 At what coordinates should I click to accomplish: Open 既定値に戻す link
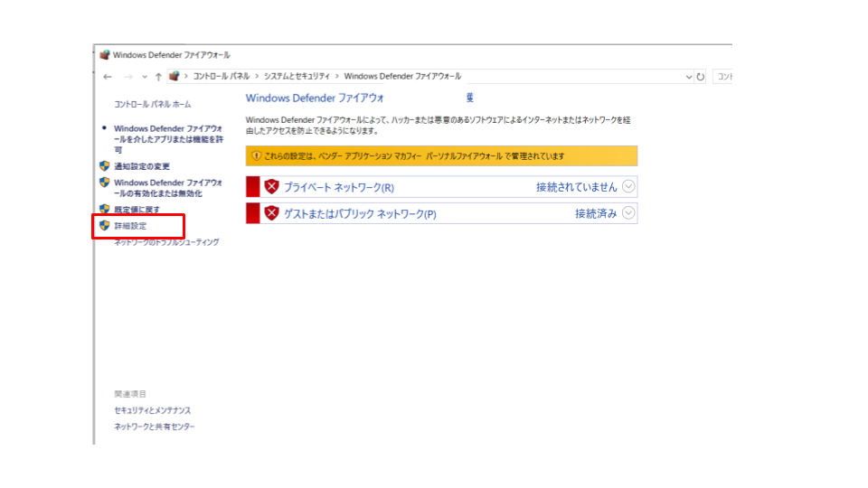(137, 209)
